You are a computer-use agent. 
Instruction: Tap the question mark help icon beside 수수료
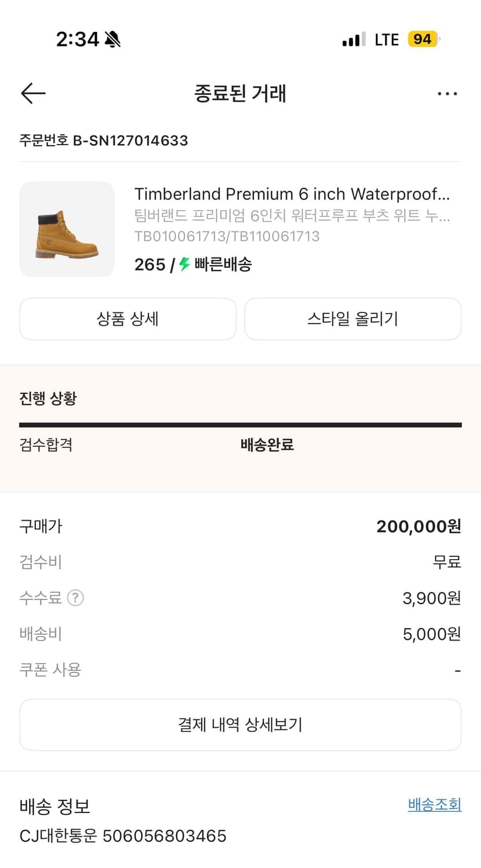point(75,598)
